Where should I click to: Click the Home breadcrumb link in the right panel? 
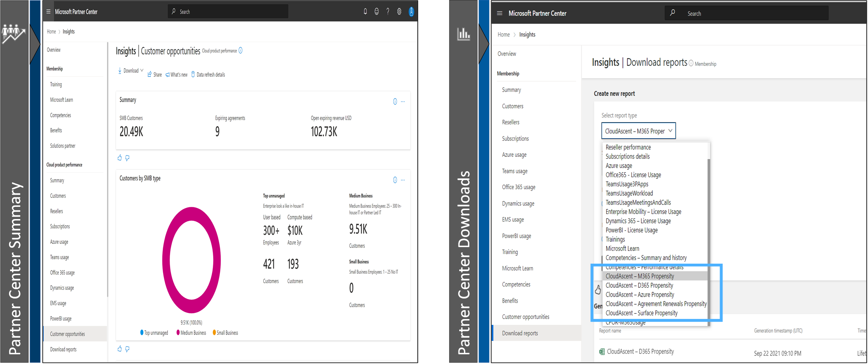(504, 35)
